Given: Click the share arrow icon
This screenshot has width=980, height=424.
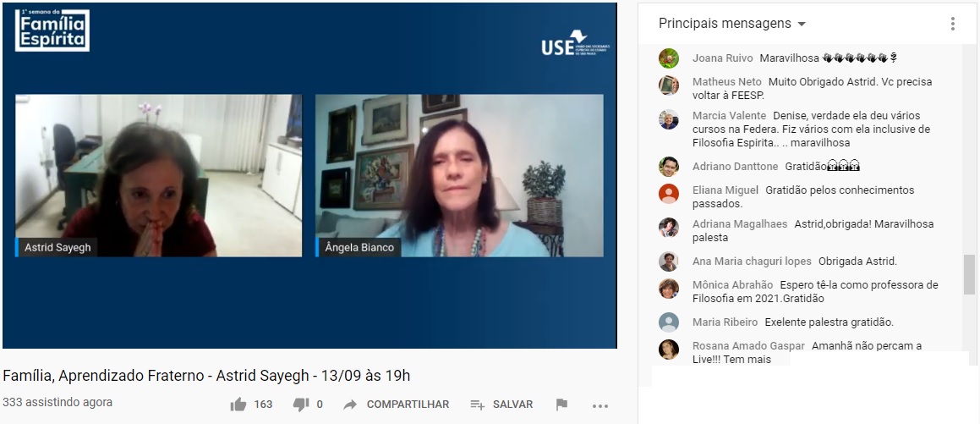Looking at the screenshot, I should 350,405.
